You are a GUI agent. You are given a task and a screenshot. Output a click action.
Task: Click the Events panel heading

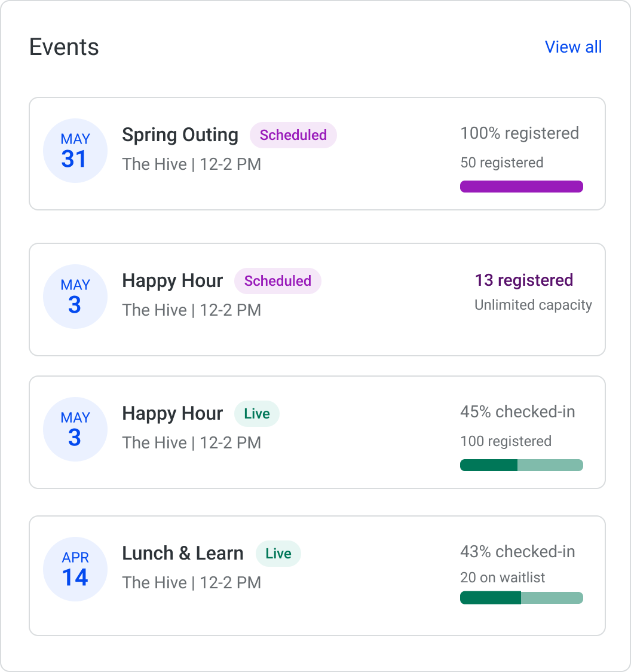tap(64, 47)
